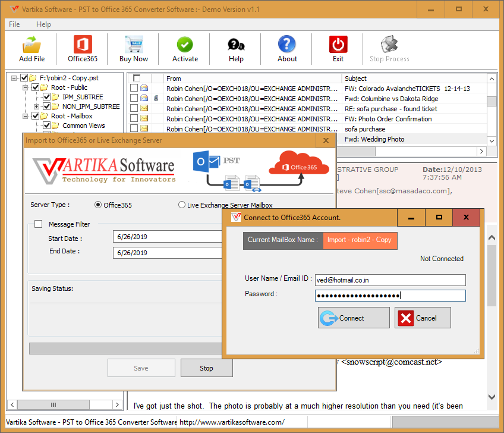Click the folder tree scroll-left arrow
The height and width of the screenshot is (433, 504).
(12, 404)
